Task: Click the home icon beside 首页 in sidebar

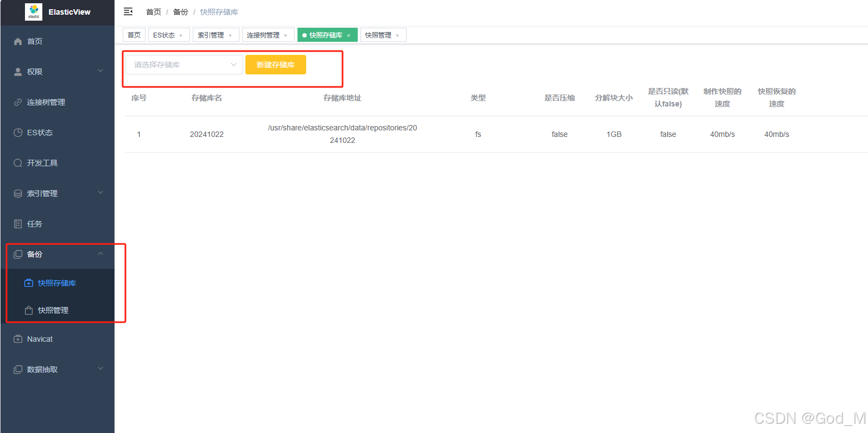Action: coord(18,41)
